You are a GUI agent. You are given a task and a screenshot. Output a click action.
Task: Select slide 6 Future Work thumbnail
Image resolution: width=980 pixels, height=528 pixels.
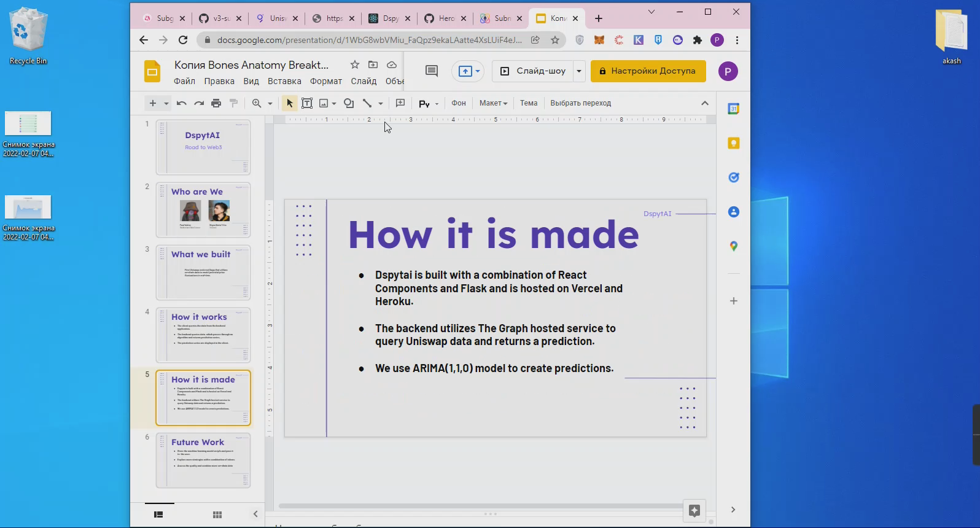click(x=203, y=460)
